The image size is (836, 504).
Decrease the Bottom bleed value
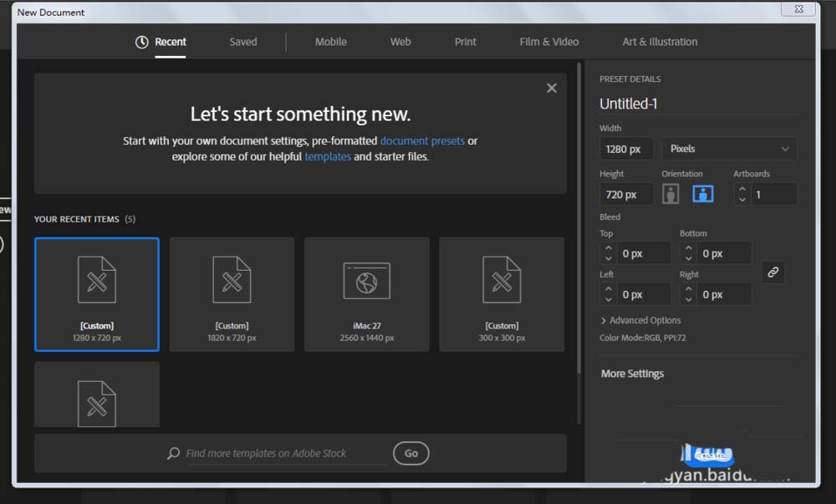click(688, 259)
